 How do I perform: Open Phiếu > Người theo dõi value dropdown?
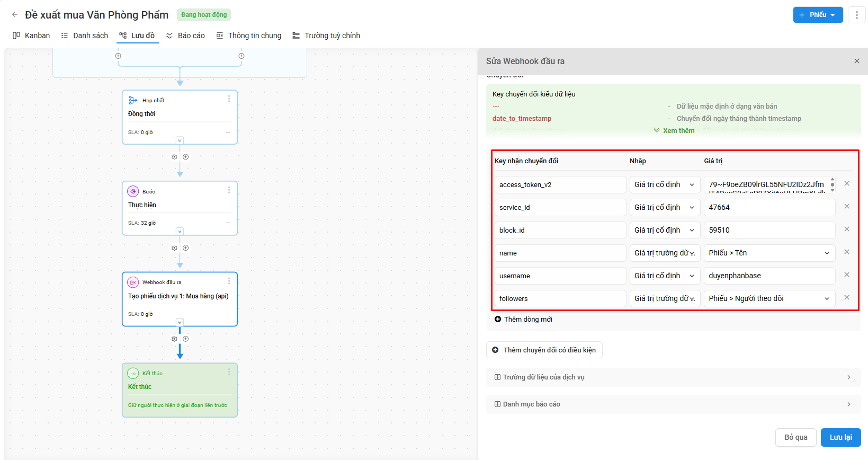click(769, 298)
